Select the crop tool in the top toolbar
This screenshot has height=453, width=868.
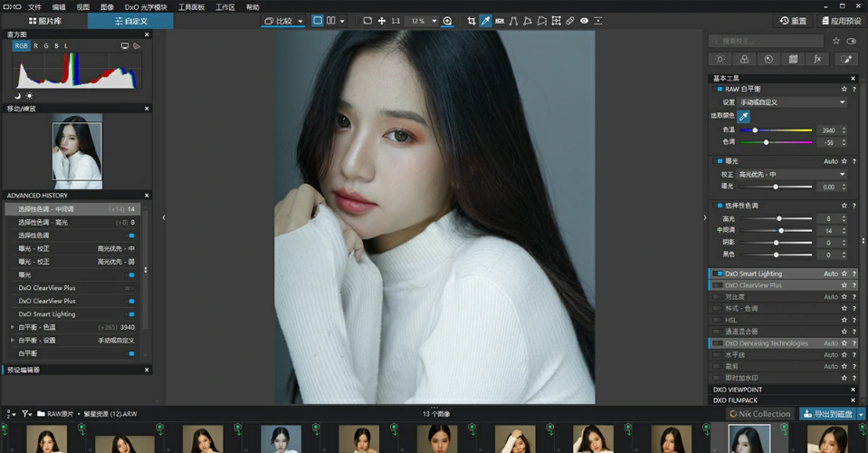pos(471,21)
